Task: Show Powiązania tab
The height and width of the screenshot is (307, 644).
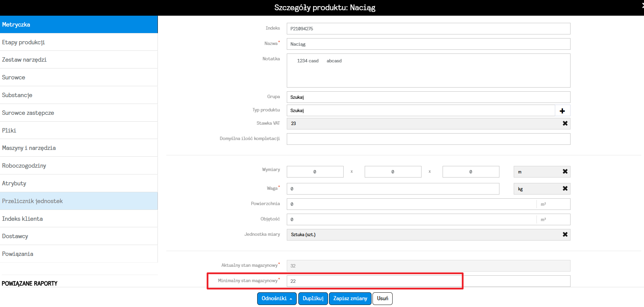Action: (79, 254)
